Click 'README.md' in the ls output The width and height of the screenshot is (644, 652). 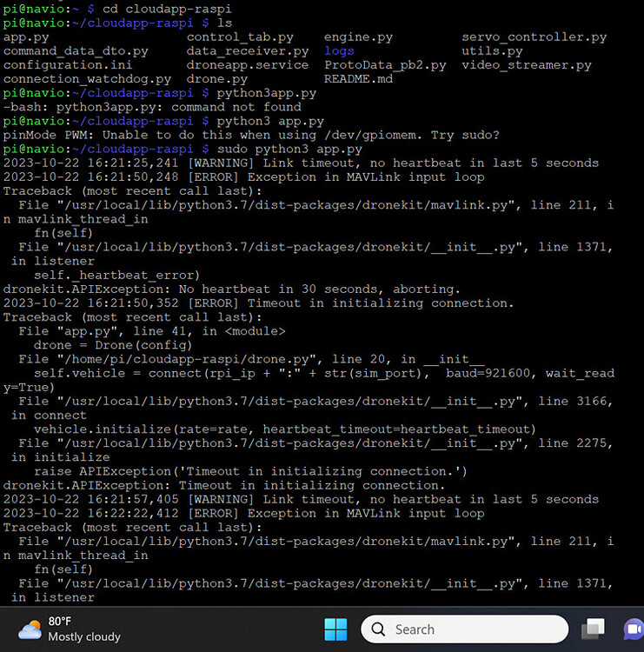[x=358, y=79]
